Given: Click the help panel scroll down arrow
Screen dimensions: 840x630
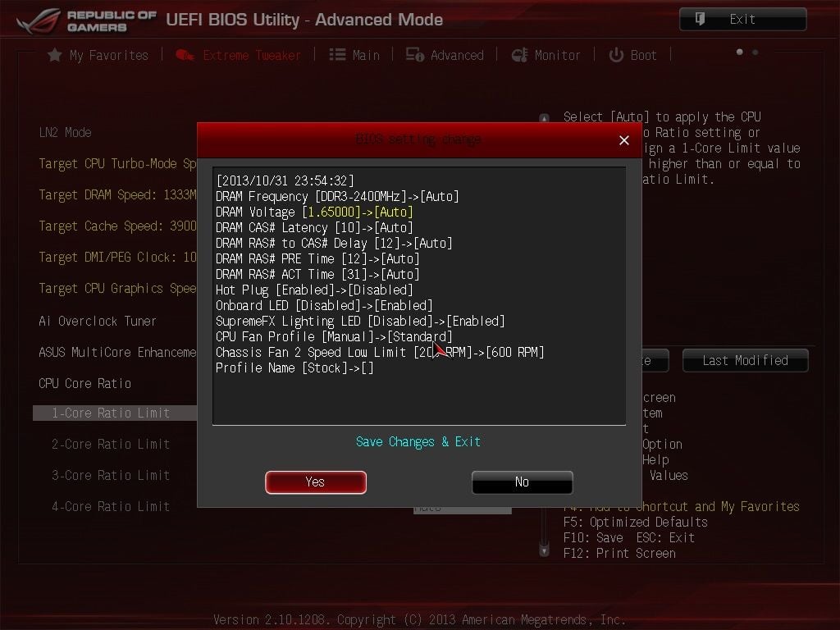Looking at the screenshot, I should coord(545,550).
